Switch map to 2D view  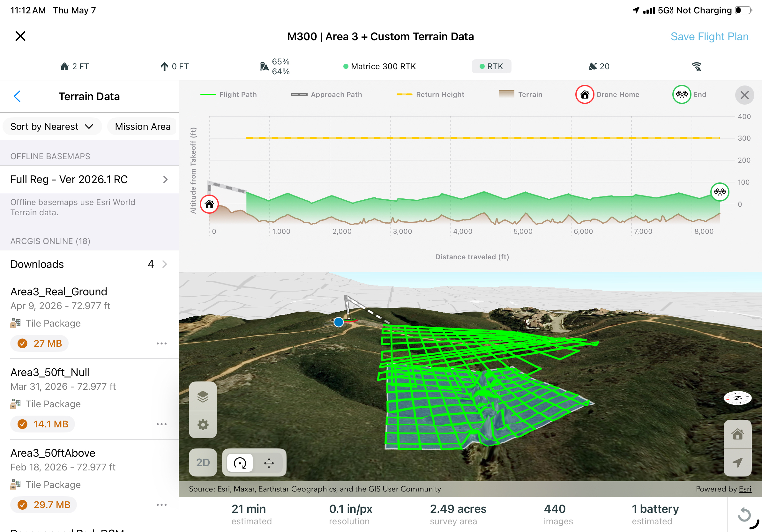click(203, 462)
